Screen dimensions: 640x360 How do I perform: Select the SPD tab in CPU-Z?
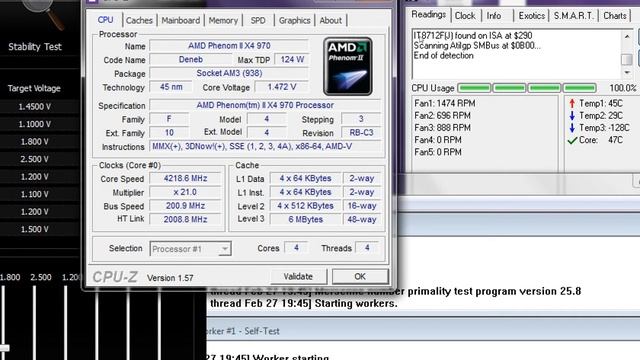coord(258,20)
